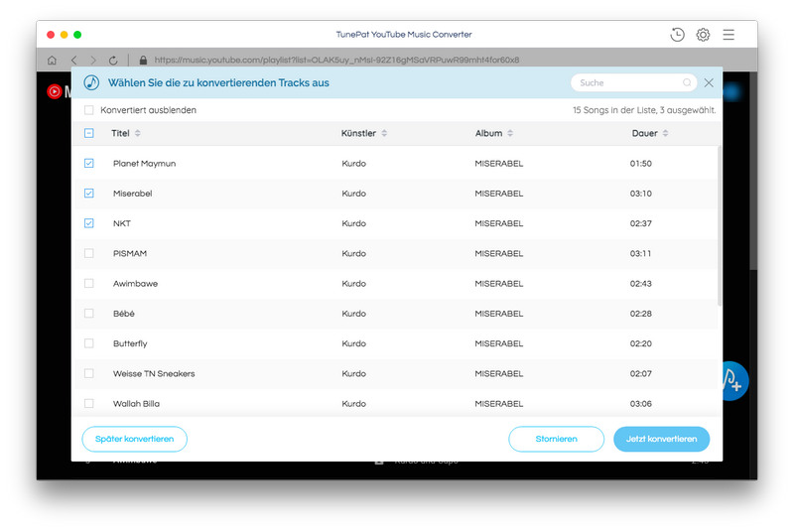Uncheck Miserabel track
794x532 pixels.
[89, 193]
